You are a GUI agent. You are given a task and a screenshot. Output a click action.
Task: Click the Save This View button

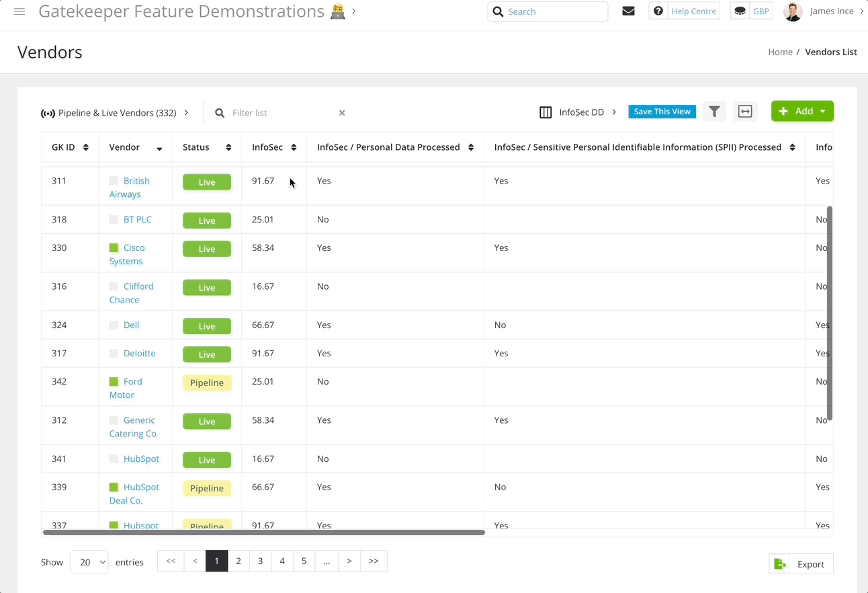(662, 110)
